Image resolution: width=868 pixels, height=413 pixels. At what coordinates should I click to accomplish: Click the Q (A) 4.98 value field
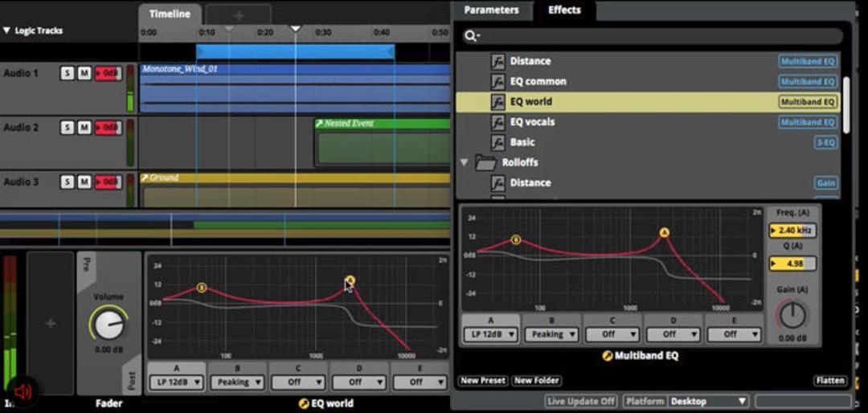pos(792,264)
